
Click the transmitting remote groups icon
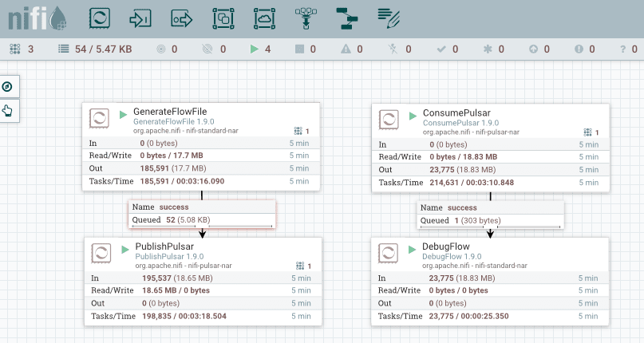[161, 49]
